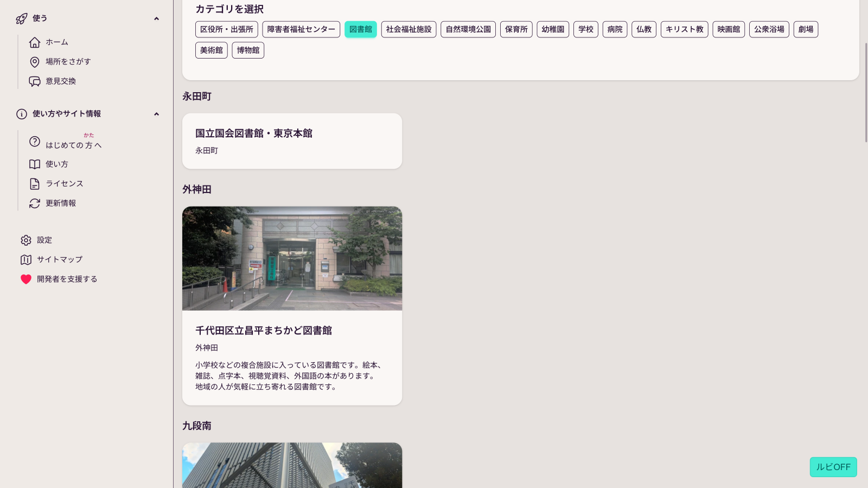Image resolution: width=868 pixels, height=488 pixels.
Task: Click the info icon beside 使い方やサイト情報
Action: [x=22, y=114]
